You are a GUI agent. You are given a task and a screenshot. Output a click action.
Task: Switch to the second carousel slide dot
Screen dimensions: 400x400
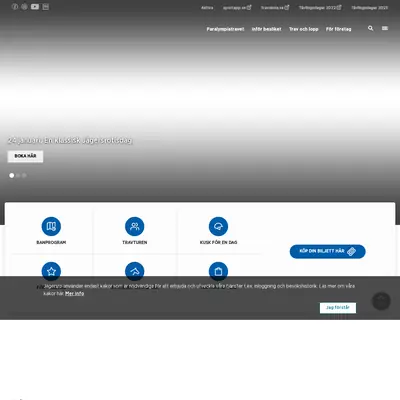tap(18, 175)
